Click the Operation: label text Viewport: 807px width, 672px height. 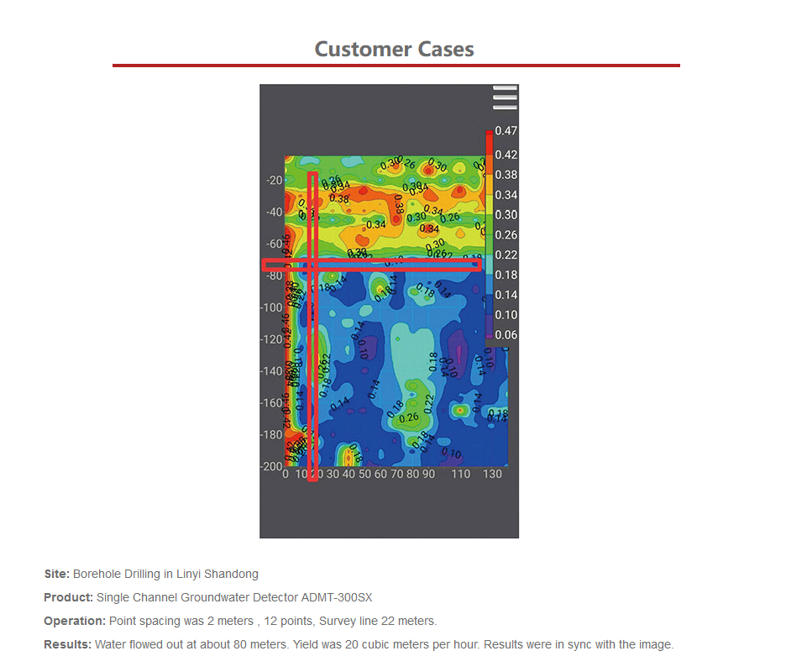pyautogui.click(x=75, y=622)
